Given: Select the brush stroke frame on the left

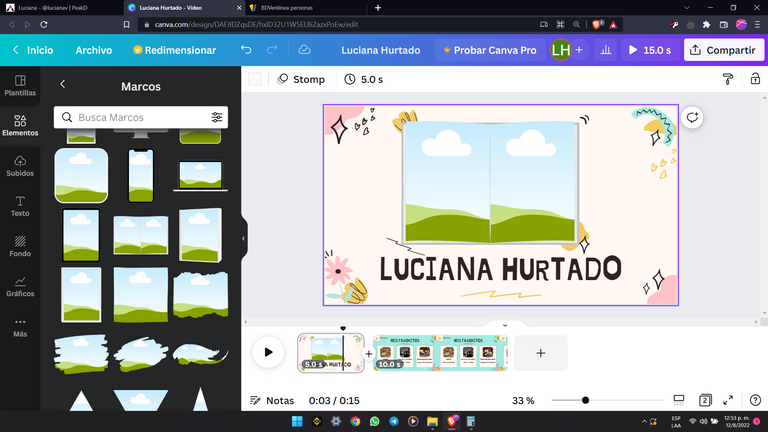Looking at the screenshot, I should tap(81, 354).
